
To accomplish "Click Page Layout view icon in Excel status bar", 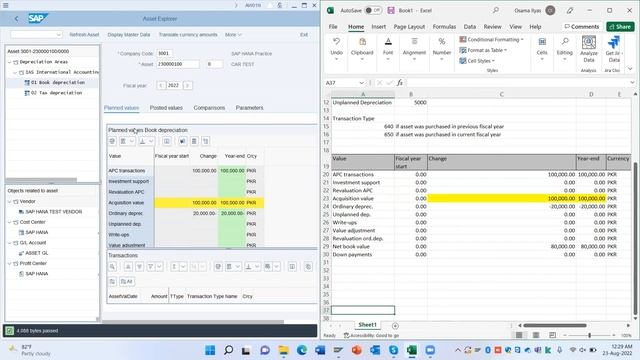I will 536,335.
